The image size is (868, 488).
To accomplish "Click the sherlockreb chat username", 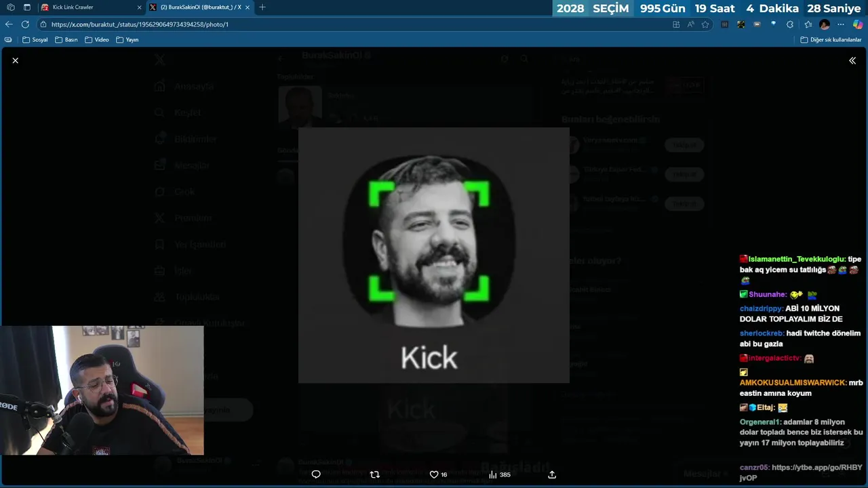I will tap(762, 333).
